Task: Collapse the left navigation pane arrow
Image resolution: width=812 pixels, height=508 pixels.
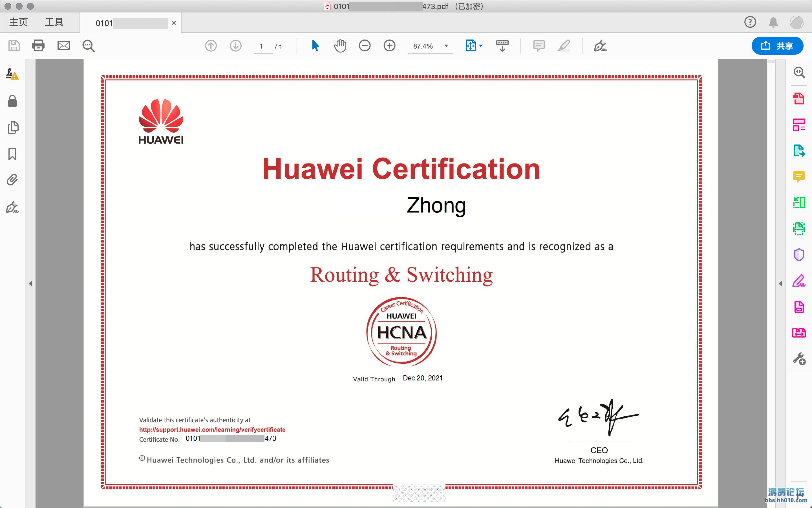Action: [30, 284]
